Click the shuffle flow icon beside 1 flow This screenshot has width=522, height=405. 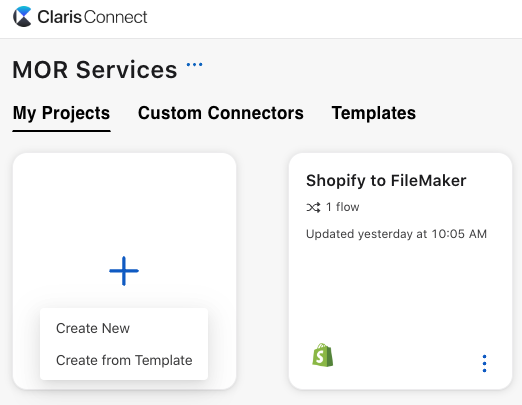313,207
